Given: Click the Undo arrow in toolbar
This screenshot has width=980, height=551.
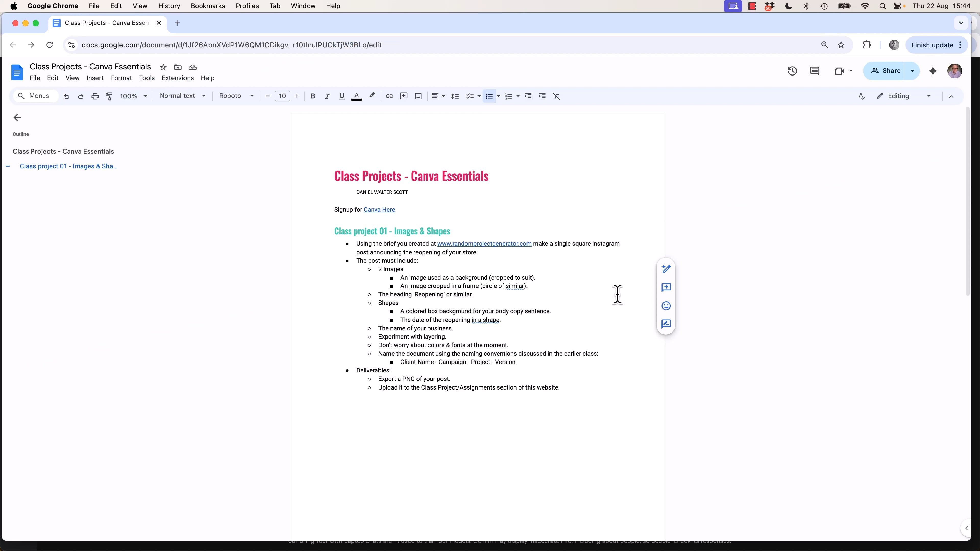Looking at the screenshot, I should coord(66,96).
